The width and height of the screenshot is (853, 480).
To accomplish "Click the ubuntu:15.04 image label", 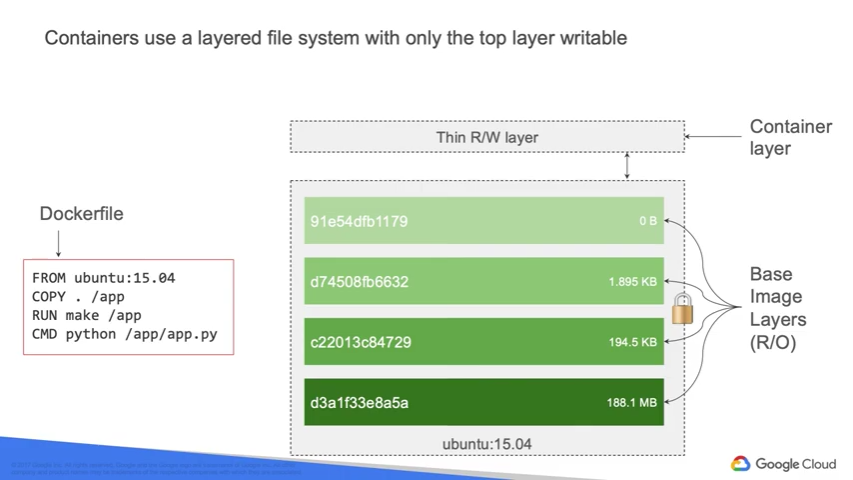I will [x=487, y=444].
